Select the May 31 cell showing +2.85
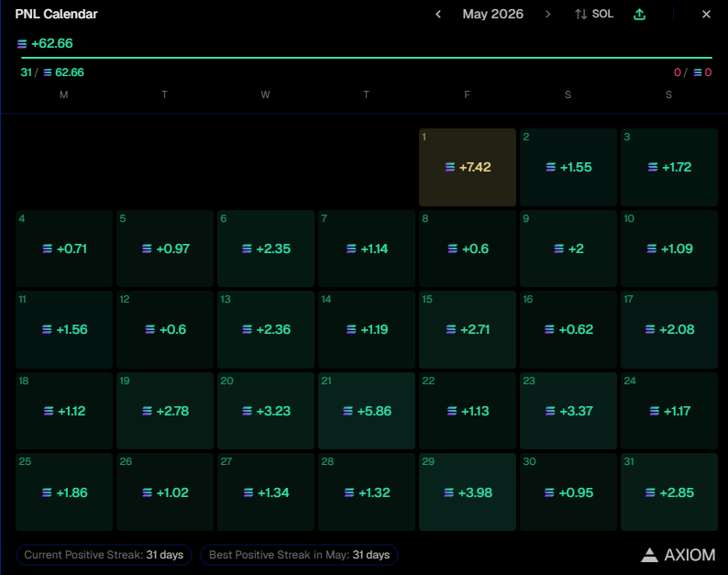The height and width of the screenshot is (575, 728). pos(669,492)
